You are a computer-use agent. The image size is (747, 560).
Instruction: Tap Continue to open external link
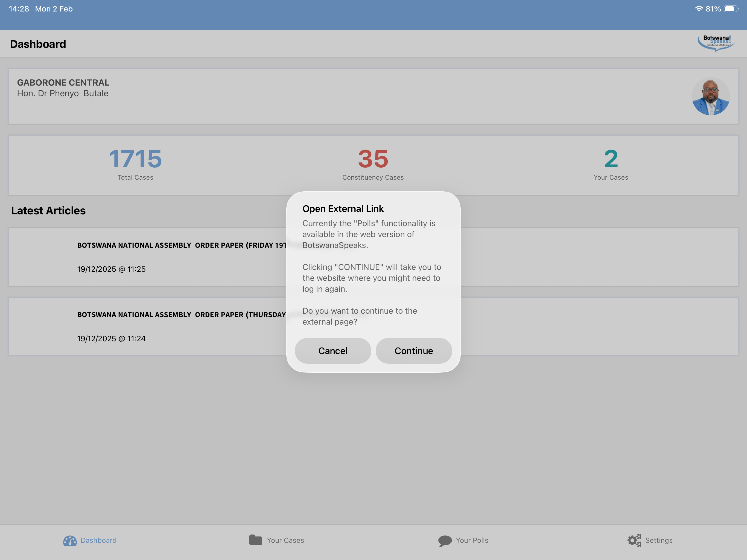[x=414, y=351]
